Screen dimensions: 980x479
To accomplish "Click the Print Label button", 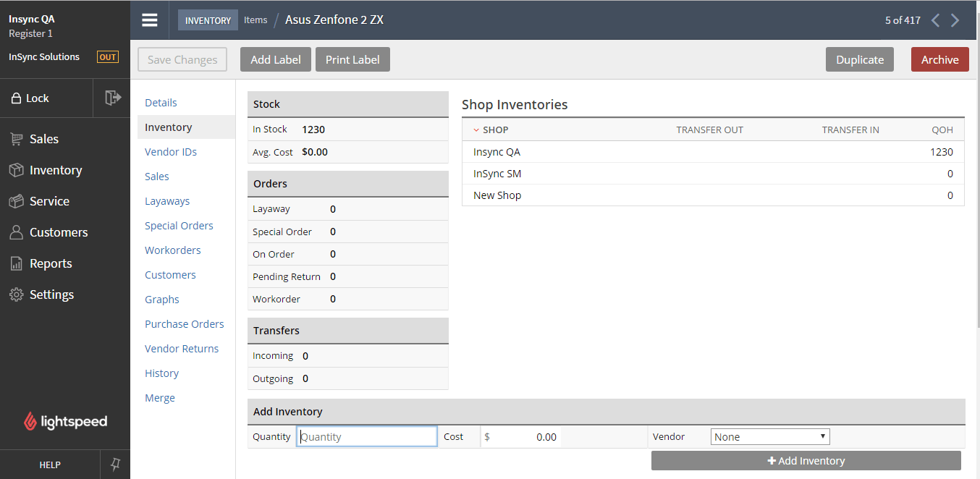I will pyautogui.click(x=352, y=59).
